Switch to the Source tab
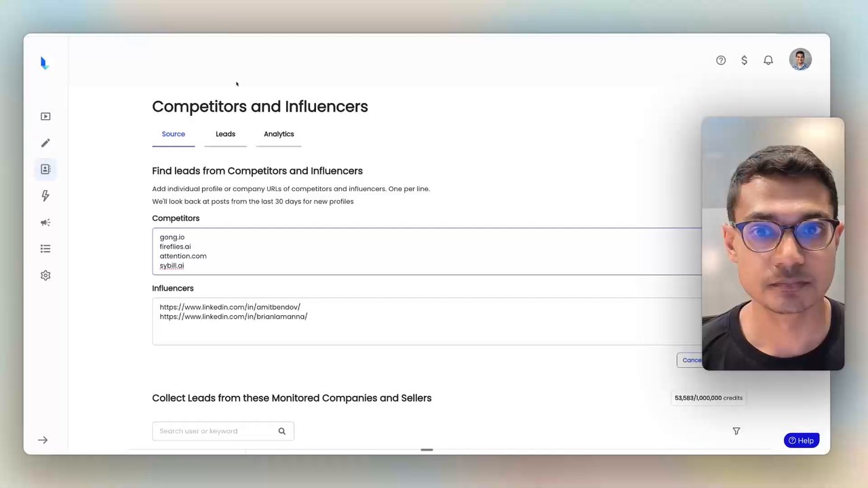This screenshot has width=868, height=488. coord(173,134)
